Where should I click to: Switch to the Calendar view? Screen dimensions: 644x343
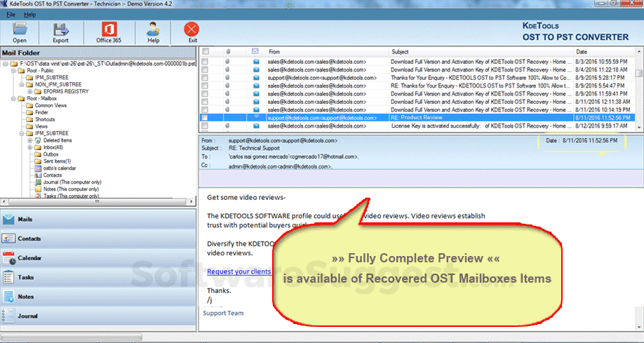tap(98, 258)
